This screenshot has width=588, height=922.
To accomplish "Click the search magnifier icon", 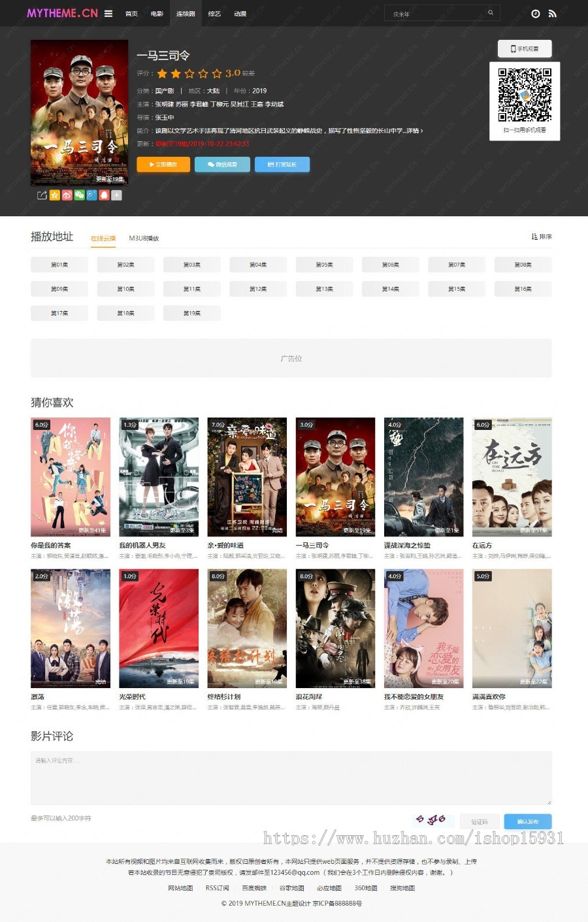I will 491,12.
